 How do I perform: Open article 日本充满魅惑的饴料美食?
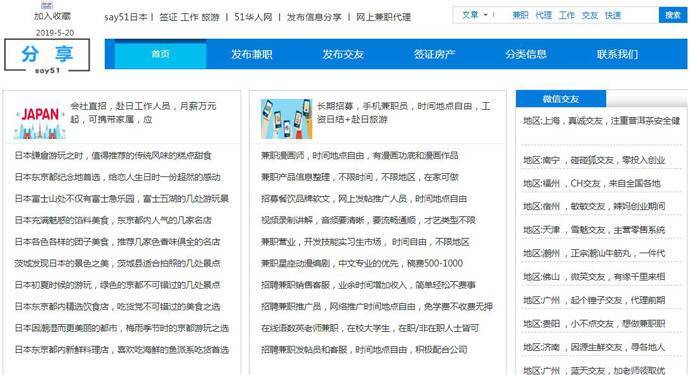coord(113,220)
